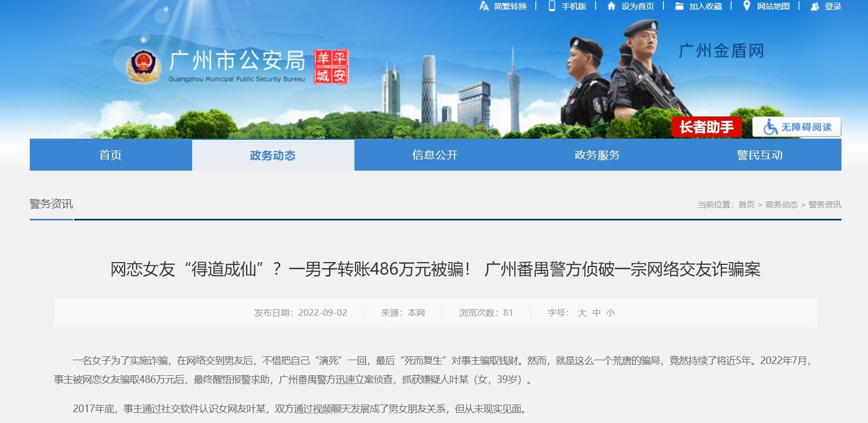The width and height of the screenshot is (868, 423).
Task: Switch to the 政务服务 navigation tab
Action: (x=597, y=155)
